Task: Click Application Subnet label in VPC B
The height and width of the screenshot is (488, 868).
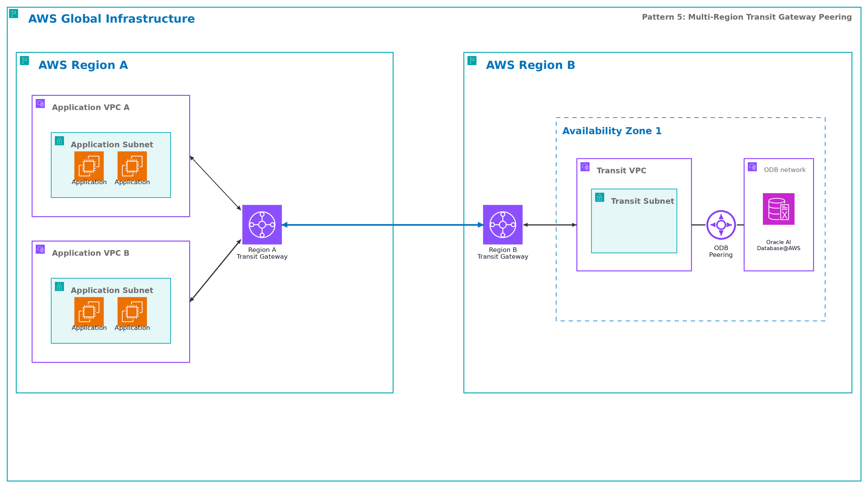Action: coord(112,290)
